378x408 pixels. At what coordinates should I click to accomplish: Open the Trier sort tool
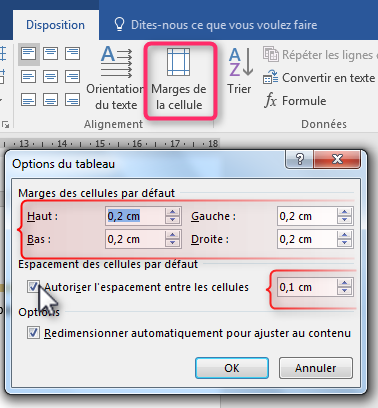240,71
